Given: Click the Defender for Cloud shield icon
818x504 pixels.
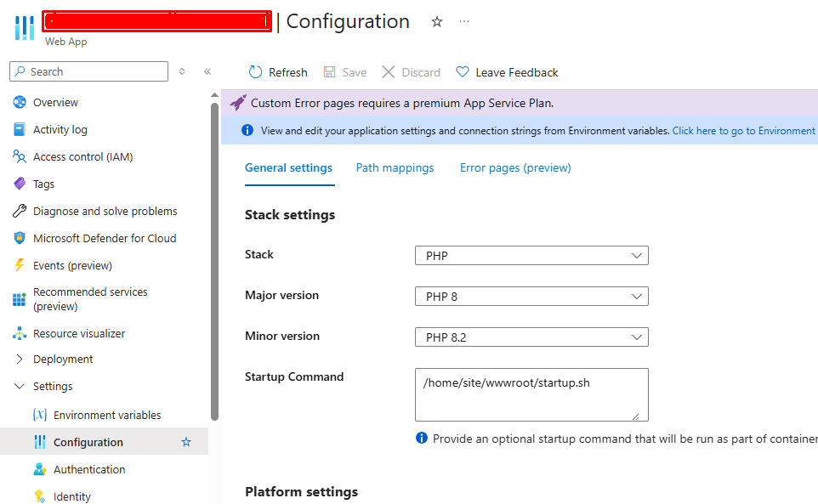Looking at the screenshot, I should [x=20, y=238].
